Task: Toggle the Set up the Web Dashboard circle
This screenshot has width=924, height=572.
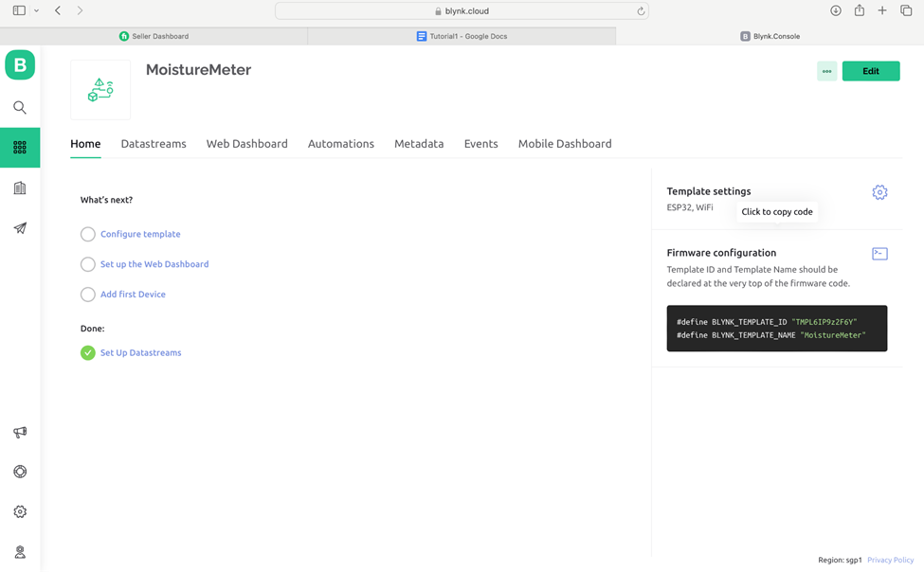Action: click(x=88, y=264)
